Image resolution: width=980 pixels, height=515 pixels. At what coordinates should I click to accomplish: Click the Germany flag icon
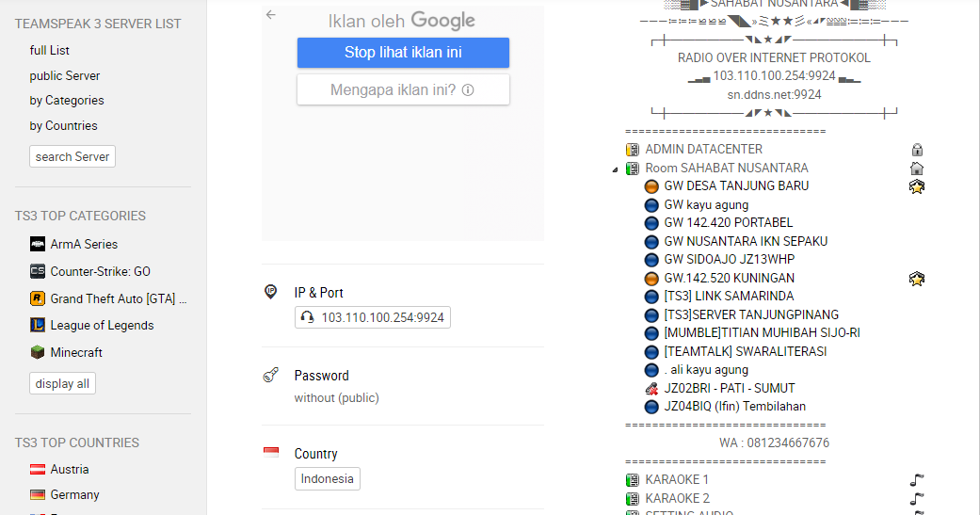pos(38,494)
